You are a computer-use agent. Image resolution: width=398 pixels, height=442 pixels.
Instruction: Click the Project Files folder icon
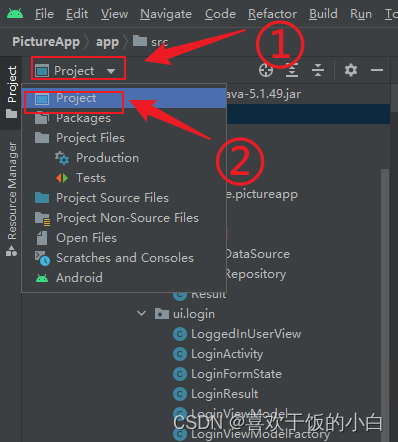point(42,138)
